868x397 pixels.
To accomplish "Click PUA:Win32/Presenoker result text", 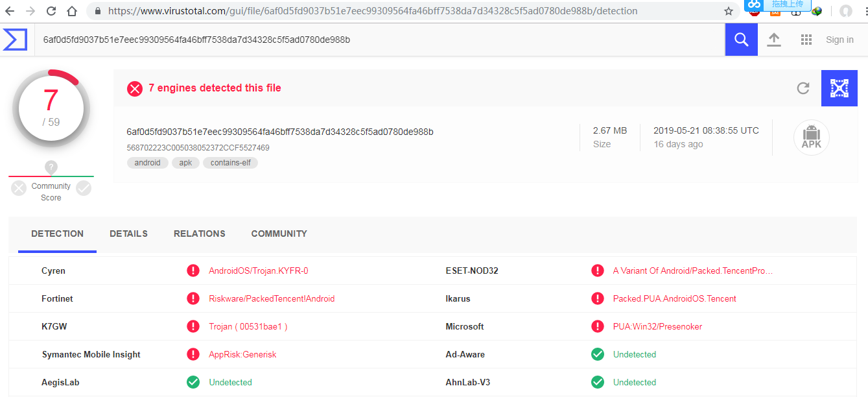I will coord(657,327).
